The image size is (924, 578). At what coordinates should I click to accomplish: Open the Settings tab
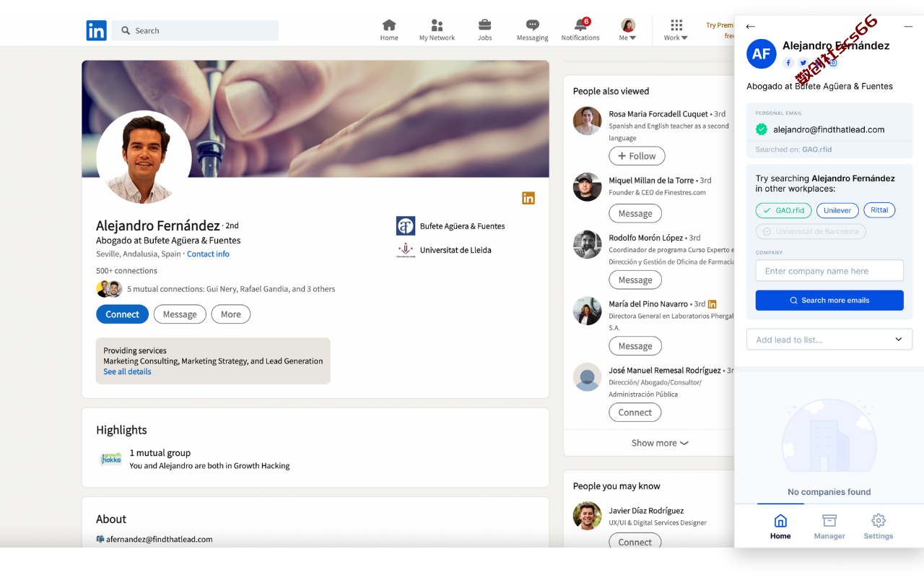click(879, 527)
